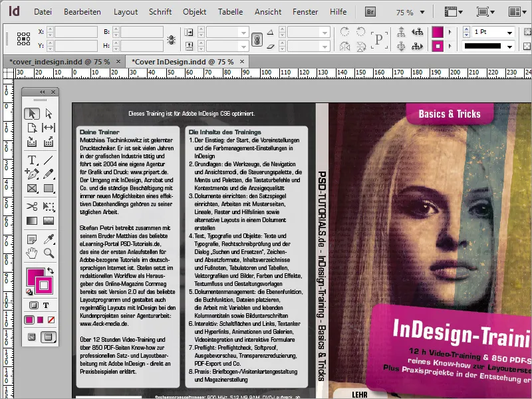Open the stroke weight 1 Pt dropdown

coord(509,33)
